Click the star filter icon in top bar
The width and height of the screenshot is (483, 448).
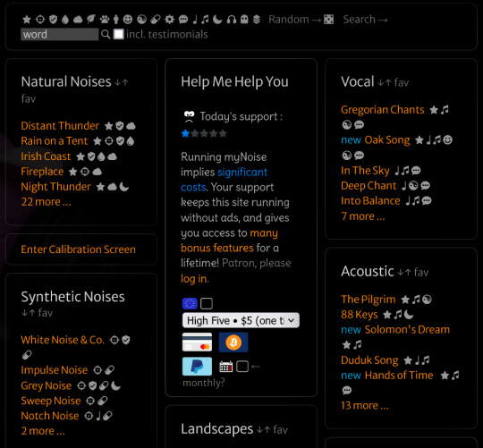click(27, 20)
